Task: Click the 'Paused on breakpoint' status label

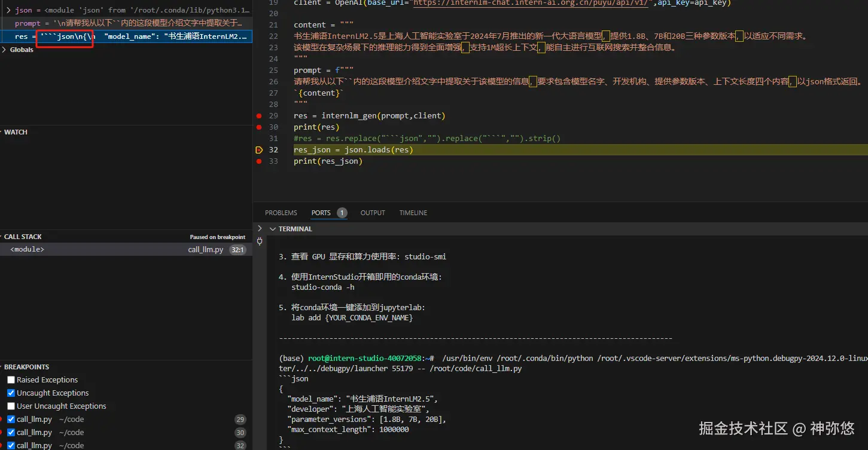Action: [218, 237]
